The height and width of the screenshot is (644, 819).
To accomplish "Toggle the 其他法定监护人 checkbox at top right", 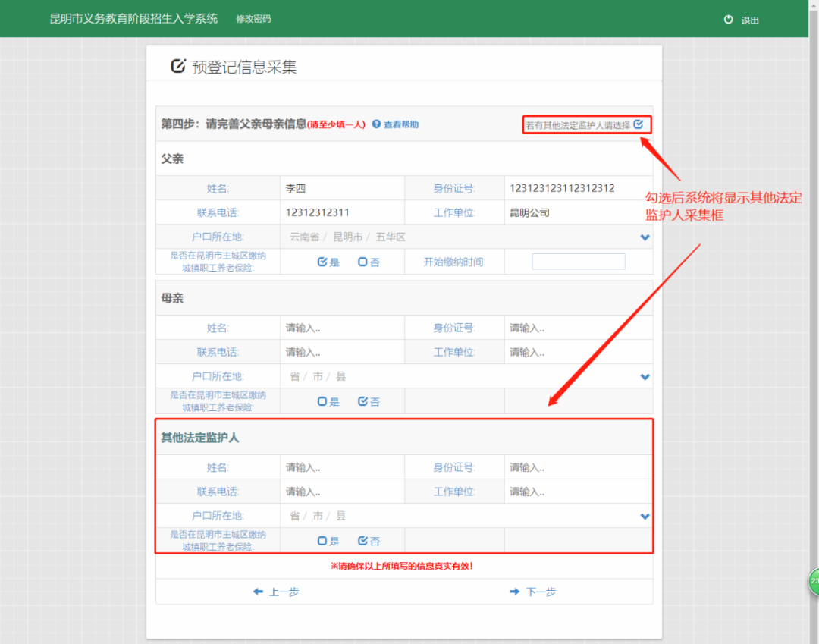I will click(639, 124).
